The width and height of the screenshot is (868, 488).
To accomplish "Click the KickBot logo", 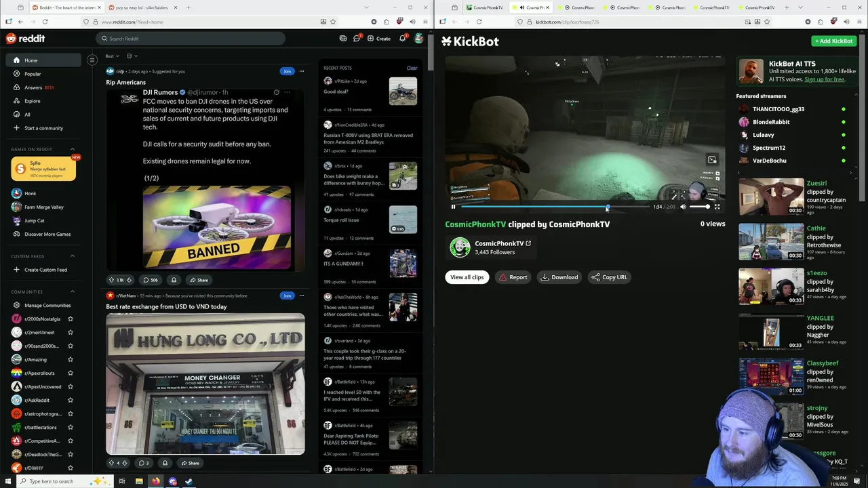I will tap(470, 41).
